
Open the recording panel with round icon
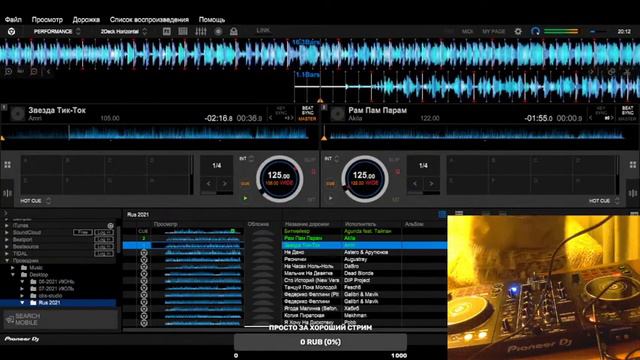[218, 31]
